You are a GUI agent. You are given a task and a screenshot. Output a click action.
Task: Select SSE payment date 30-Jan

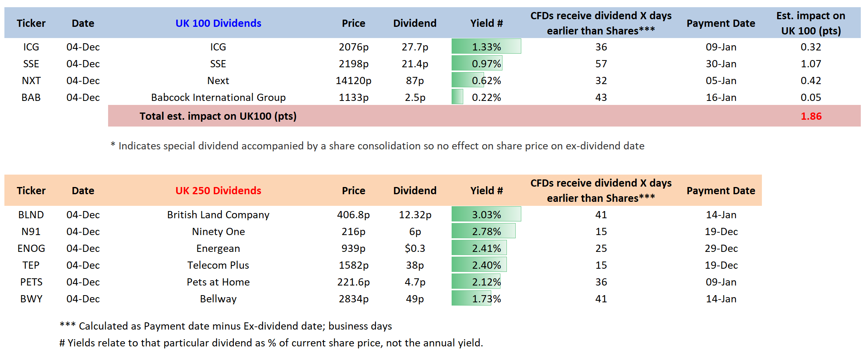tap(721, 64)
